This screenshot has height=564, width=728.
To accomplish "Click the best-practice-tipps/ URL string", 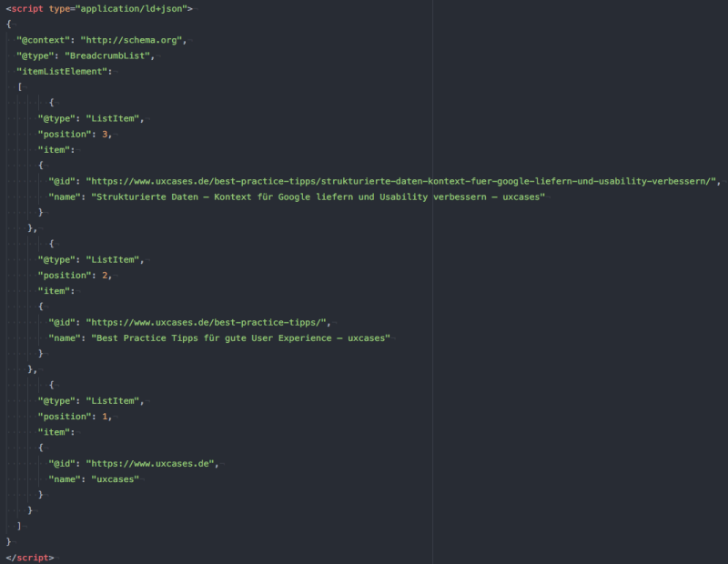I will pos(207,322).
